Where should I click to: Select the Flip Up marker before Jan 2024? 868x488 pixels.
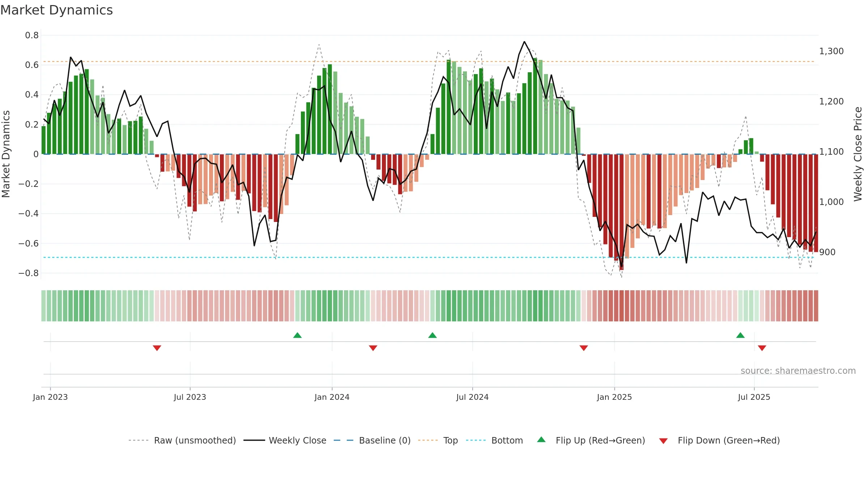(297, 335)
